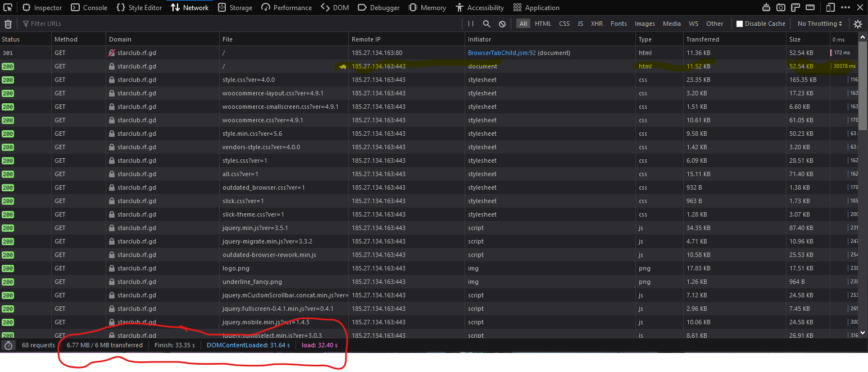Open Responsive Design Mode

click(x=831, y=7)
